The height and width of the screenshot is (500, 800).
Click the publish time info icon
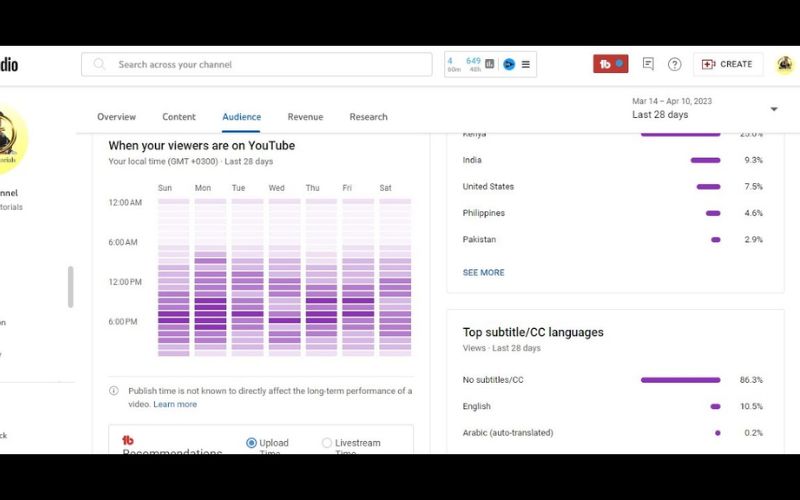click(114, 391)
